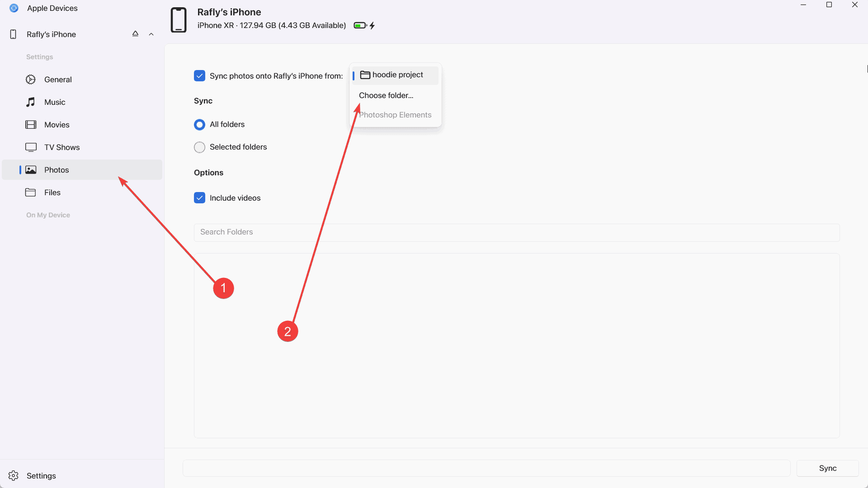Click the iPhone device icon in the sidebar
This screenshot has height=488, width=868.
point(12,34)
